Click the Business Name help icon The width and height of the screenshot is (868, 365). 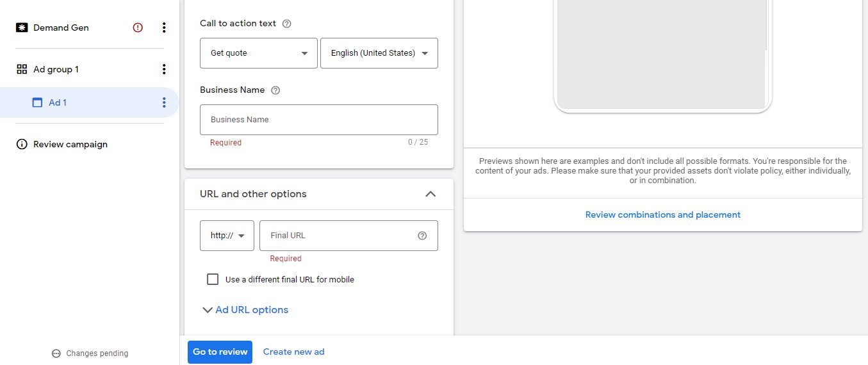pyautogui.click(x=275, y=90)
